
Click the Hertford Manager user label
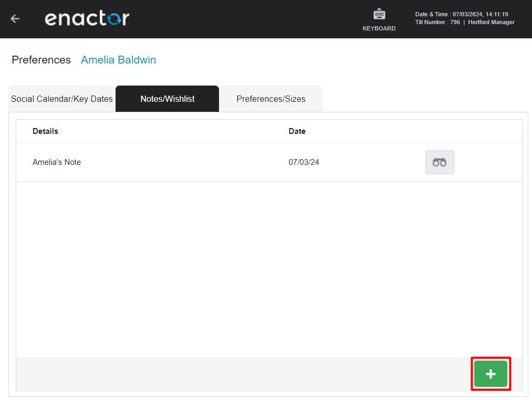(491, 22)
